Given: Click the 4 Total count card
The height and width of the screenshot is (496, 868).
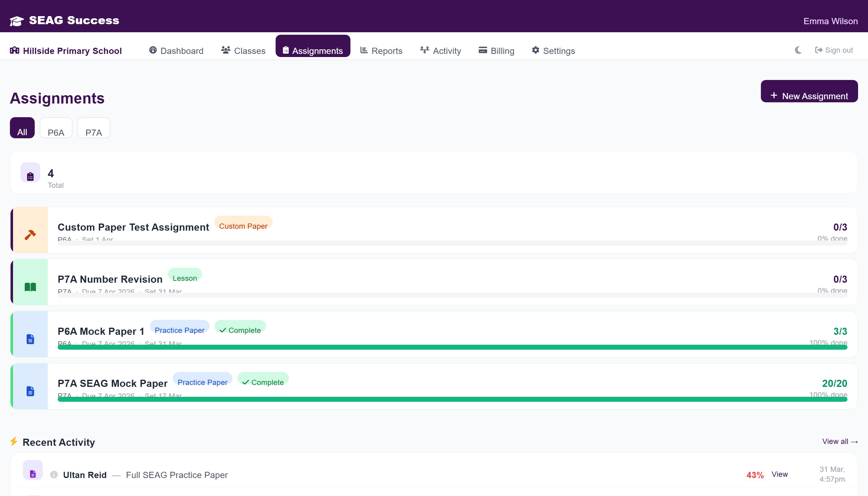Looking at the screenshot, I should [434, 173].
